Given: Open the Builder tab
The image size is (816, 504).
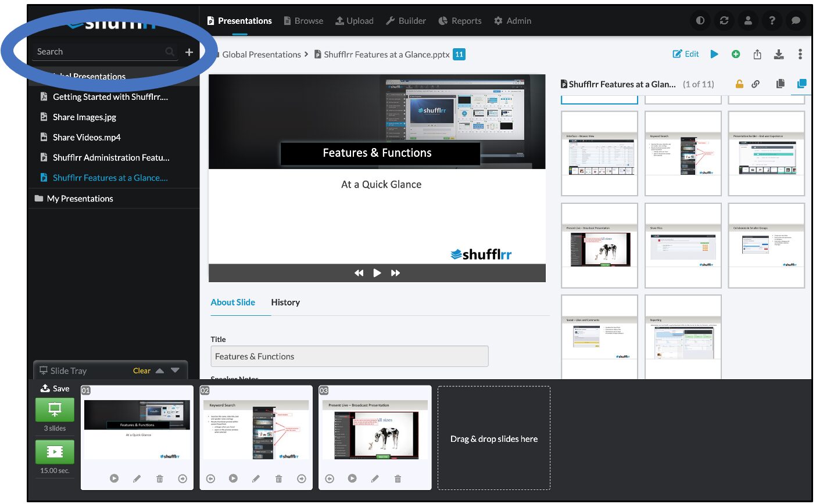Looking at the screenshot, I should pyautogui.click(x=406, y=21).
